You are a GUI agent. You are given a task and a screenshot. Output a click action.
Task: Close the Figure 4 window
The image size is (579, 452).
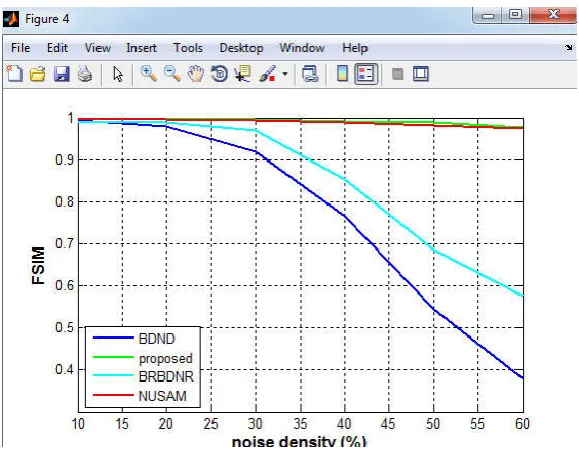click(553, 15)
